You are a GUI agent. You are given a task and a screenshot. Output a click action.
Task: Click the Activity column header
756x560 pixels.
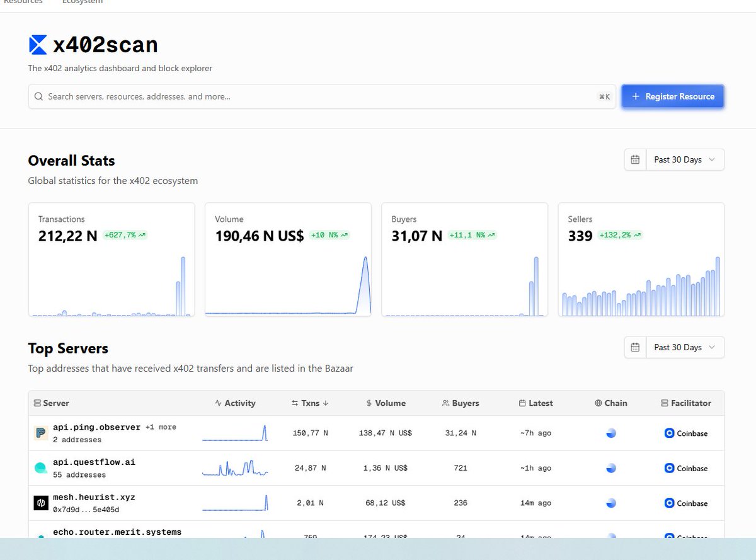(235, 403)
